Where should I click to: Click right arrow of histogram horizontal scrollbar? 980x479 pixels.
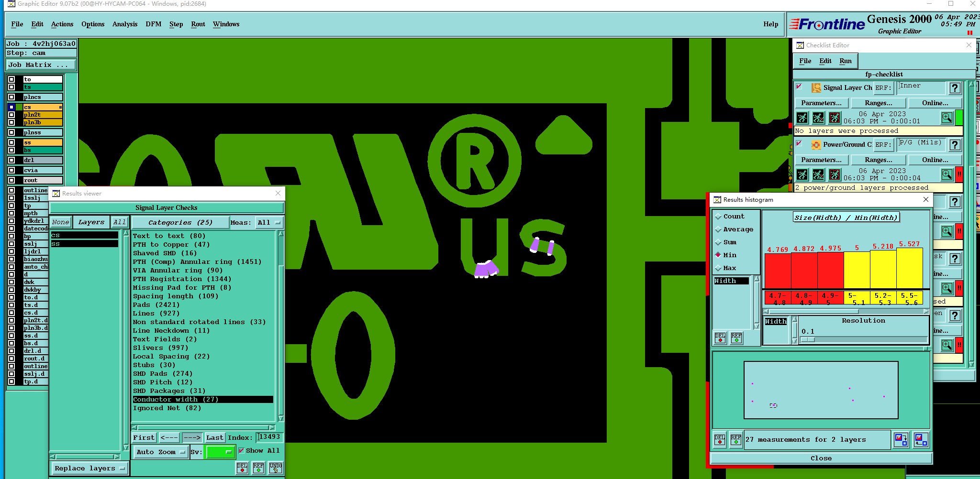[926, 311]
